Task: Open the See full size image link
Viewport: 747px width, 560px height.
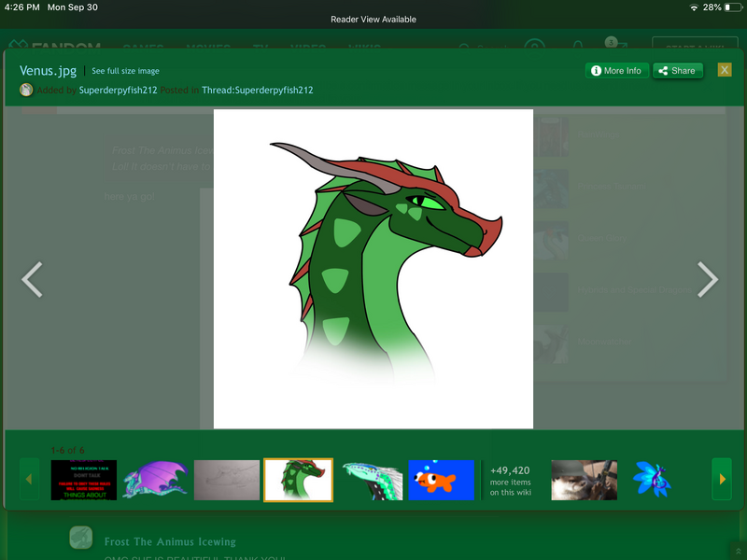Action: [x=125, y=71]
